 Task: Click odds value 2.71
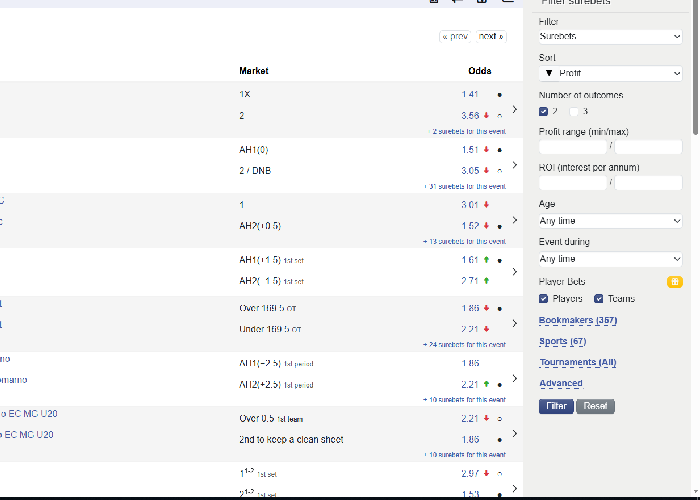tap(470, 281)
